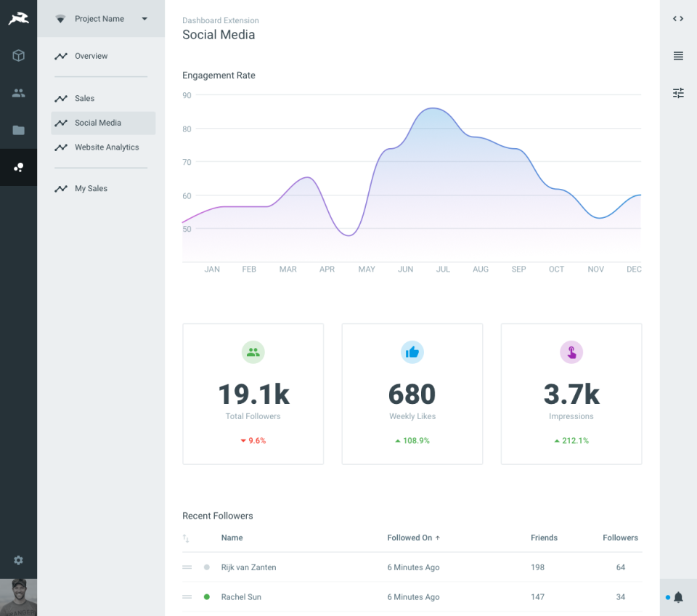Image resolution: width=697 pixels, height=616 pixels.
Task: Open the tune sliders icon in right sidebar
Action: (x=678, y=93)
